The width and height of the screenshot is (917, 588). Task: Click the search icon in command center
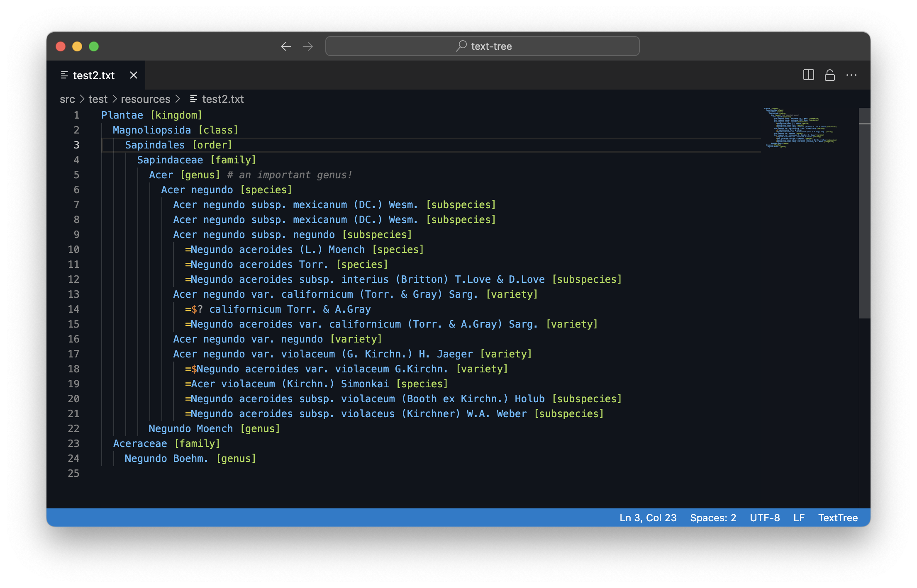(x=461, y=46)
